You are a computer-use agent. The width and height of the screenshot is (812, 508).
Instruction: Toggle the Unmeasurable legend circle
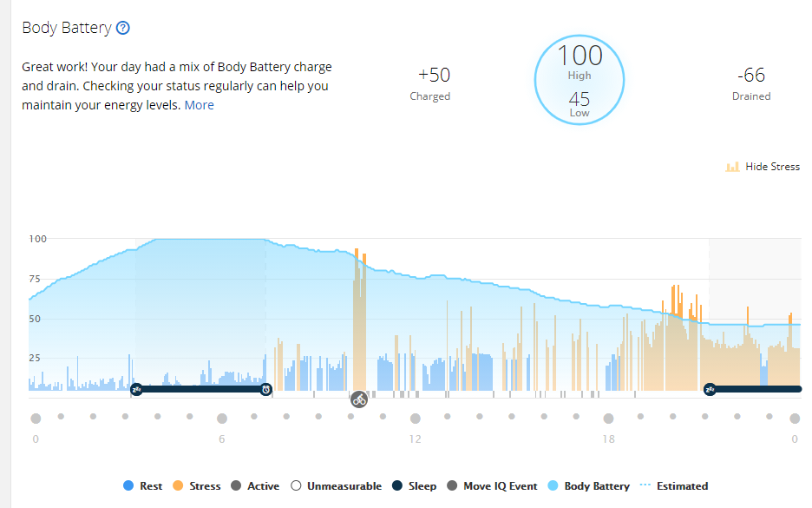[x=296, y=485]
